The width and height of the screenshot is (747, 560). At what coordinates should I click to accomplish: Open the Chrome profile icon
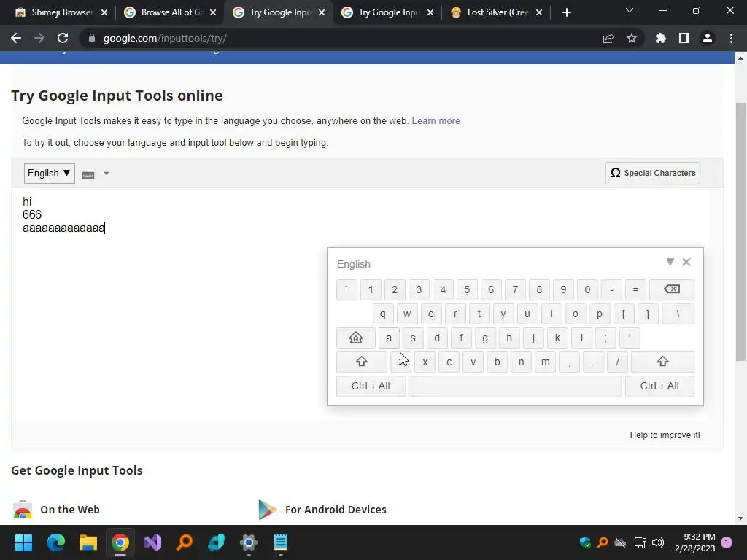(708, 38)
